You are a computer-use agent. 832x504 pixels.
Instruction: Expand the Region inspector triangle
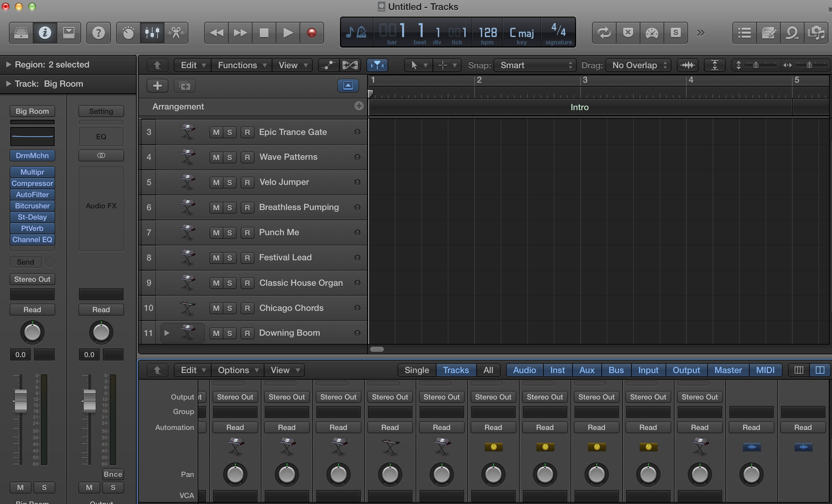click(9, 64)
